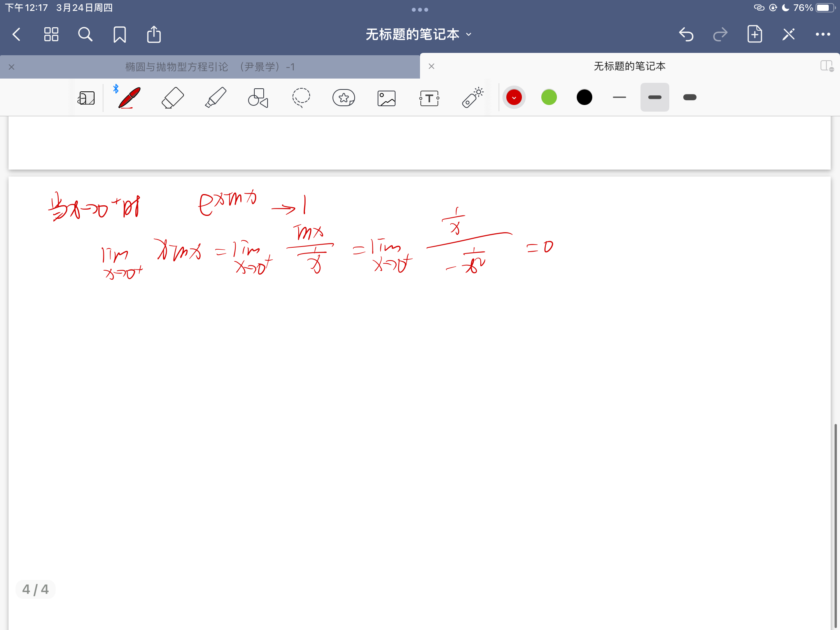Select the thin stroke width

[x=619, y=97]
